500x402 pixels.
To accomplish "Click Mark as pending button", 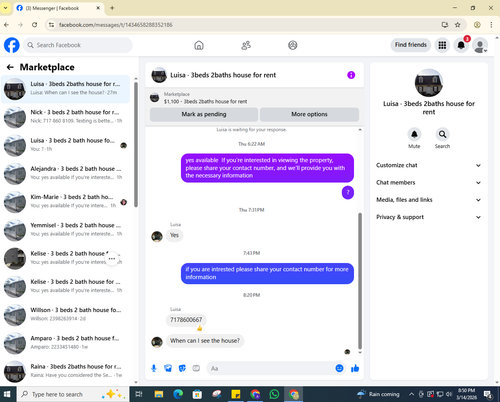I will click(x=204, y=114).
